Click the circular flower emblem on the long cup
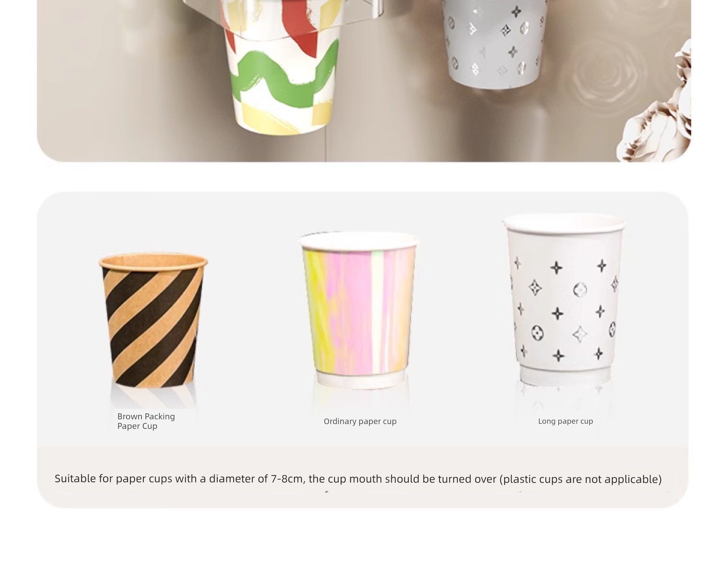 (x=580, y=290)
